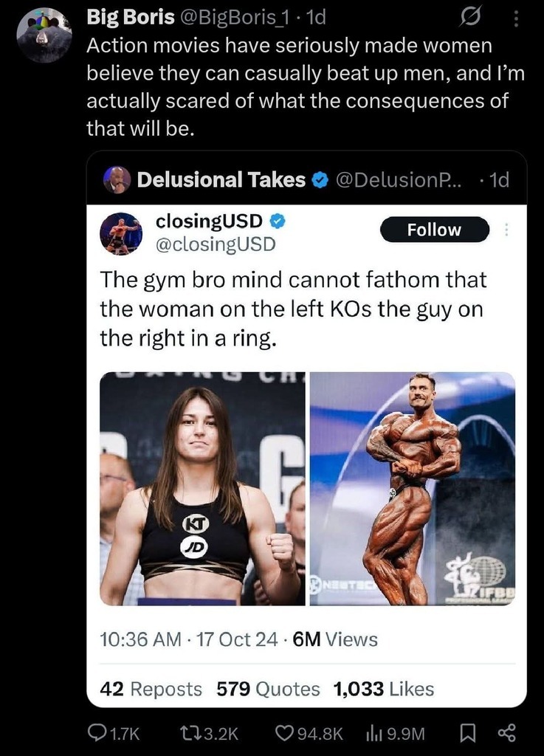Open closingUSD tweet's three-dot options menu
Viewport: 544px width, 756px height.
click(506, 230)
